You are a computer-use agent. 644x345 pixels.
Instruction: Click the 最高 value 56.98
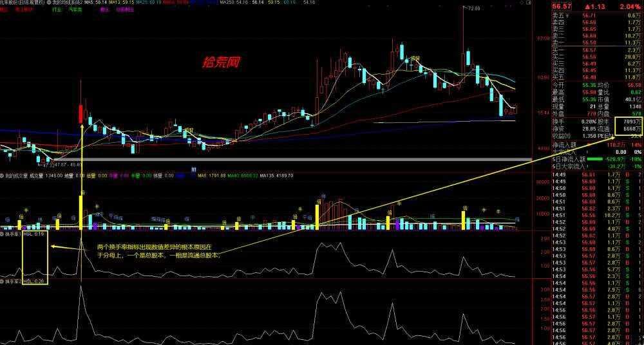(x=589, y=92)
